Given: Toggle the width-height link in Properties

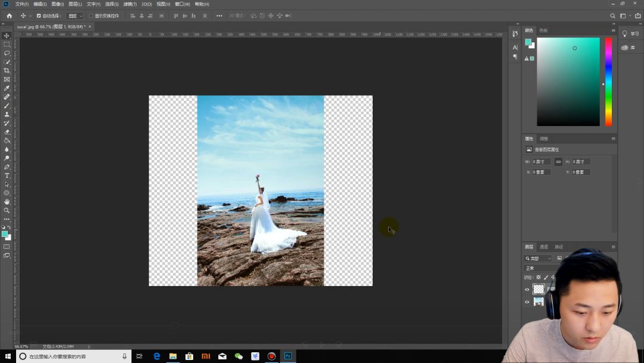Looking at the screenshot, I should coord(558,162).
